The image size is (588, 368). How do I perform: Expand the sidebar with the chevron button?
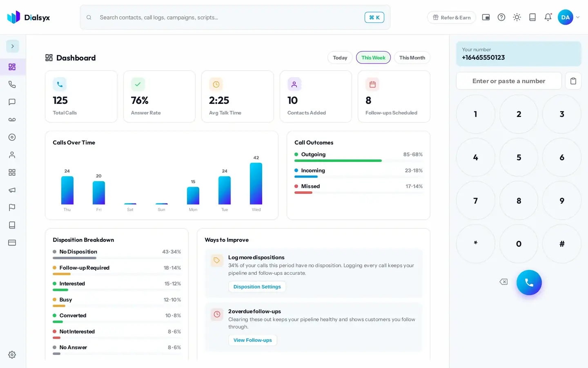coord(13,46)
